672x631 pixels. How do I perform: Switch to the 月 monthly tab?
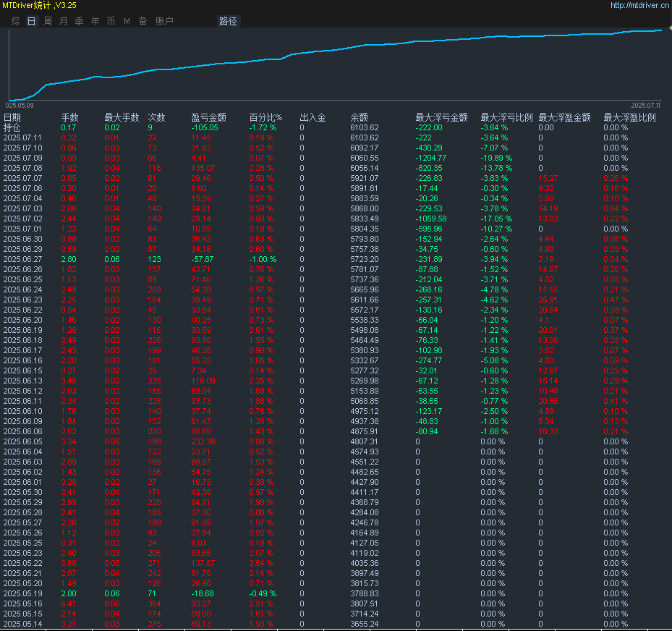point(63,21)
